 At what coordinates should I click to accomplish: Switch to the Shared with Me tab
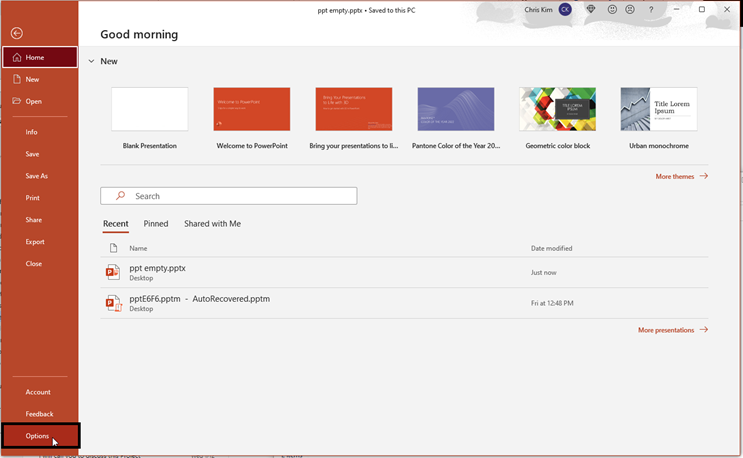pos(212,224)
